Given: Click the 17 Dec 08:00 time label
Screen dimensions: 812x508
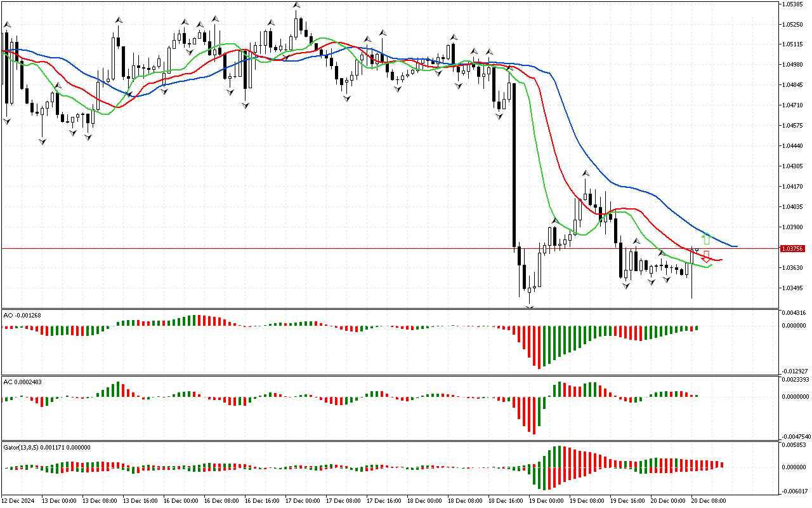Looking at the screenshot, I should [x=343, y=501].
